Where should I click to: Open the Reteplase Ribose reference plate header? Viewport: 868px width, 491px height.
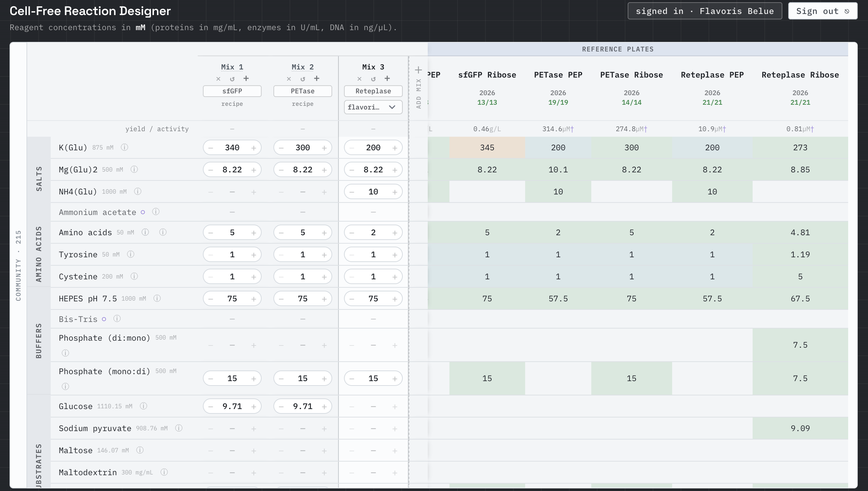click(800, 75)
